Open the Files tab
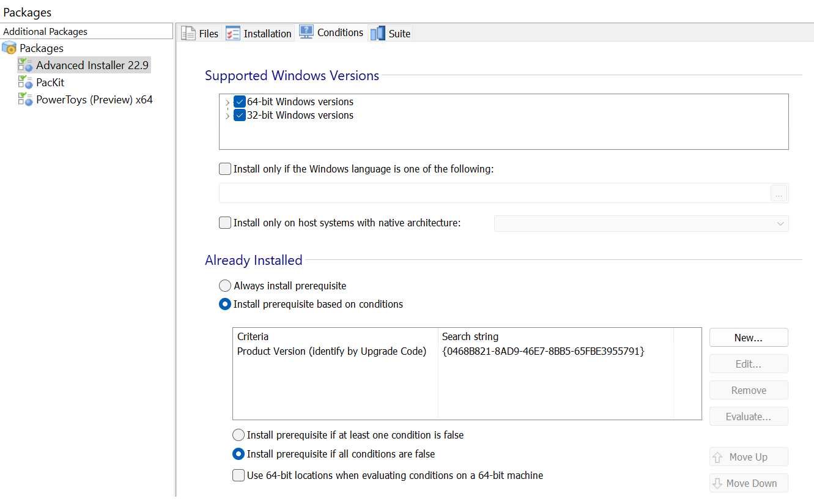This screenshot has height=504, width=814. point(200,33)
